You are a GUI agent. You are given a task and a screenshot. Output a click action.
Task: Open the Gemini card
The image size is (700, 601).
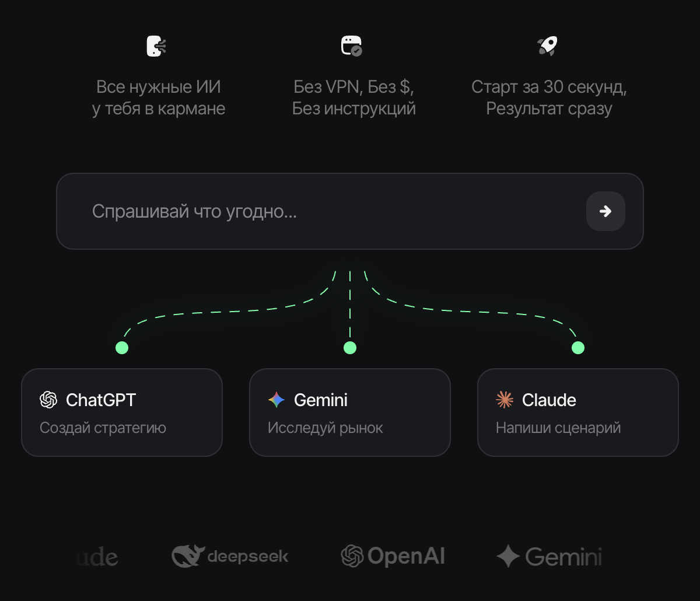pyautogui.click(x=350, y=412)
